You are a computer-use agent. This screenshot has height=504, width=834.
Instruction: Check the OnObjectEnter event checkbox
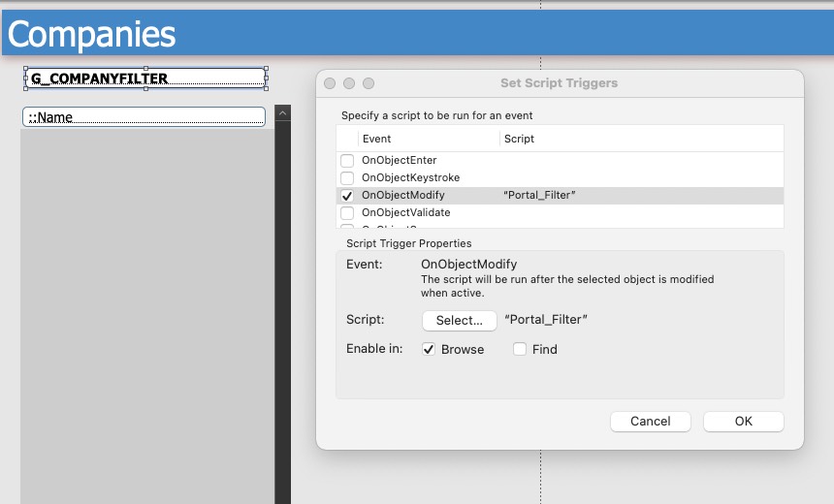click(347, 161)
